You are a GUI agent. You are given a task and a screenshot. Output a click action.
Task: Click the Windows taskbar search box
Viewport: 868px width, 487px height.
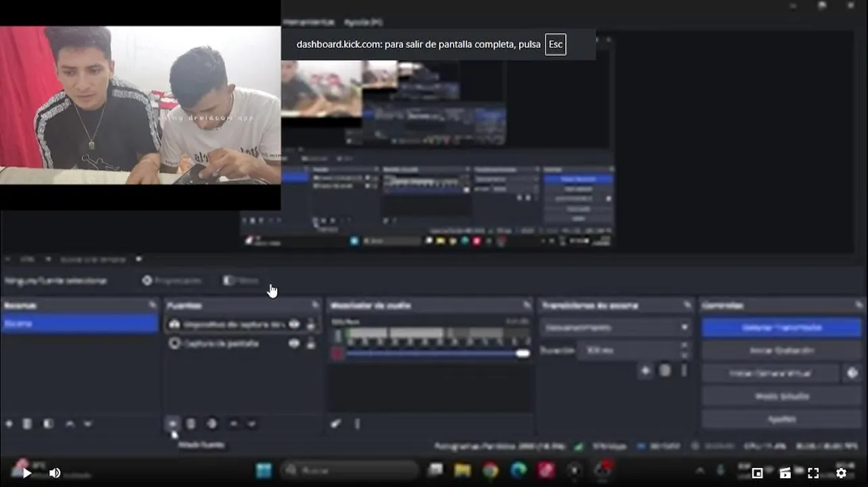tap(350, 471)
